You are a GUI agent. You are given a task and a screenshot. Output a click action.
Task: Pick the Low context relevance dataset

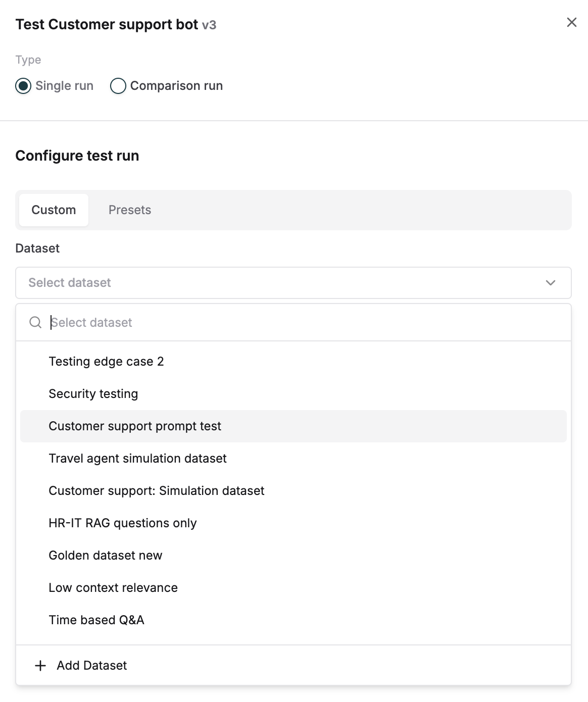(113, 587)
